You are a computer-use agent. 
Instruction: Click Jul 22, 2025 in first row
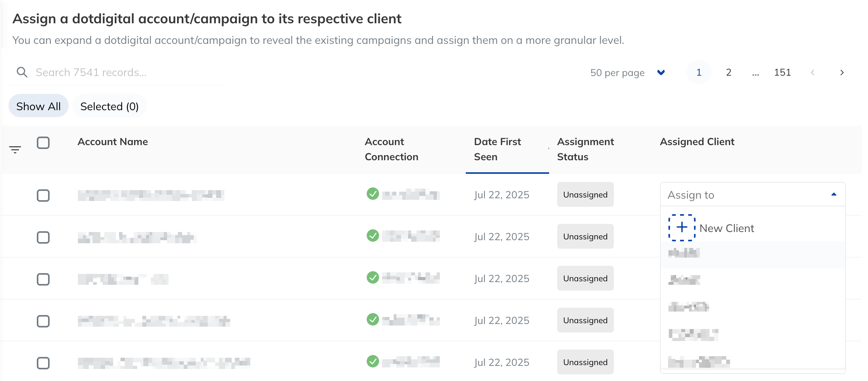502,195
